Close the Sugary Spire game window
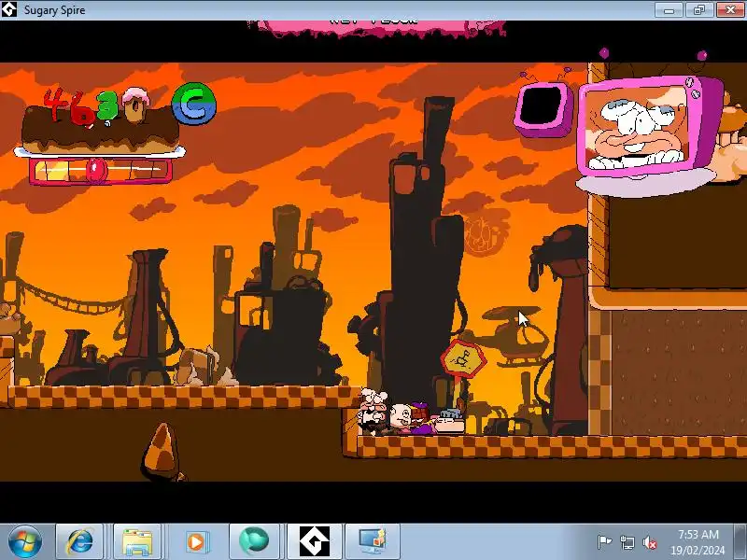747x560 pixels. [730, 9]
